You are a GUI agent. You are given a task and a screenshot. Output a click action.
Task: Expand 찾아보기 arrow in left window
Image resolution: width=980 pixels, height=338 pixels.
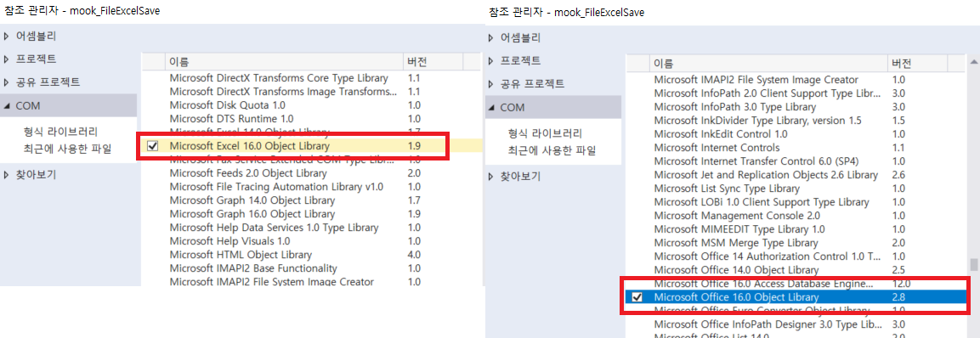6,174
